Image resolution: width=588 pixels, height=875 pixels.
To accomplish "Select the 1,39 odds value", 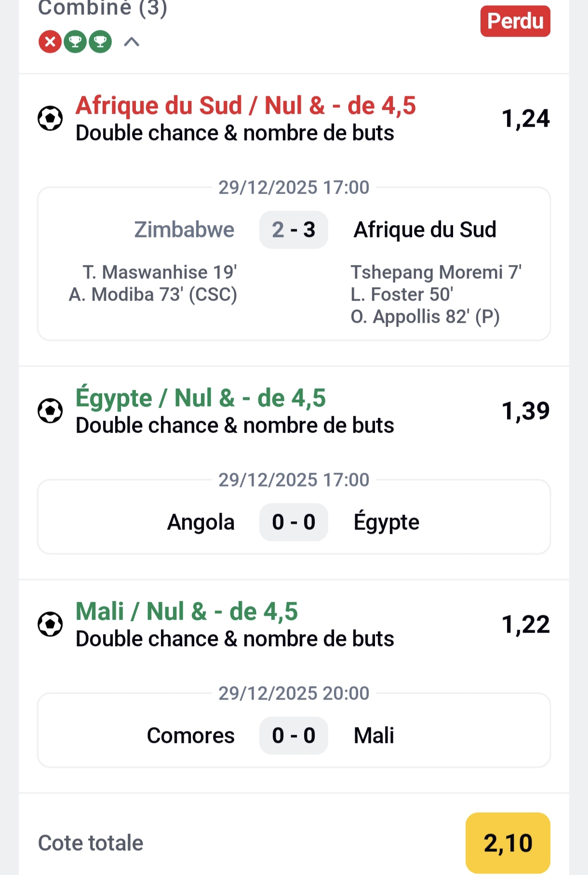I will coord(525,411).
